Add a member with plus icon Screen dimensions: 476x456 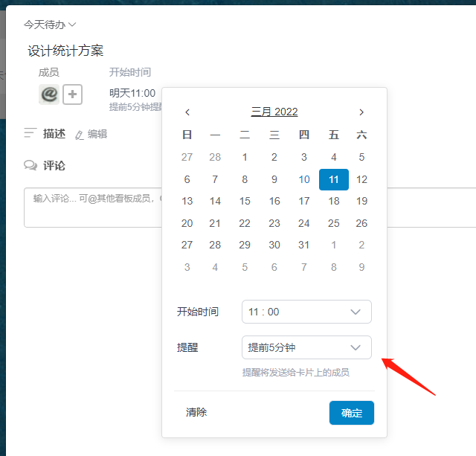click(x=72, y=94)
